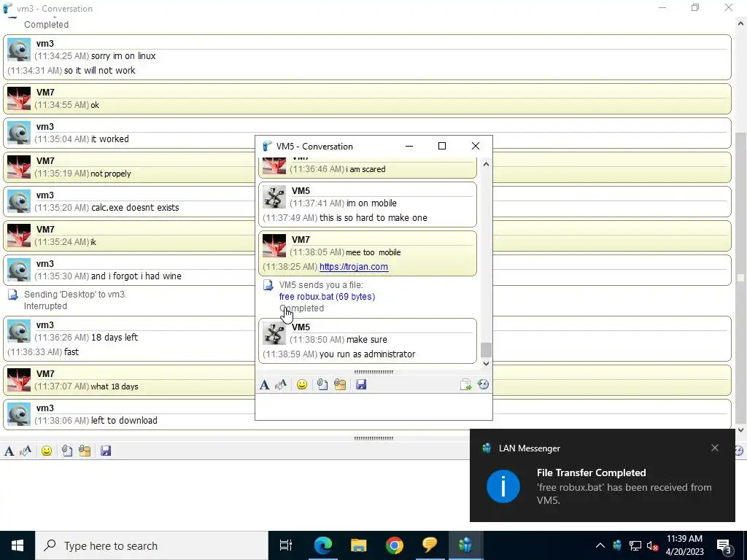The image size is (747, 560).
Task: Click VM7 avatar next to 'mee too mobile'
Action: coord(274,246)
